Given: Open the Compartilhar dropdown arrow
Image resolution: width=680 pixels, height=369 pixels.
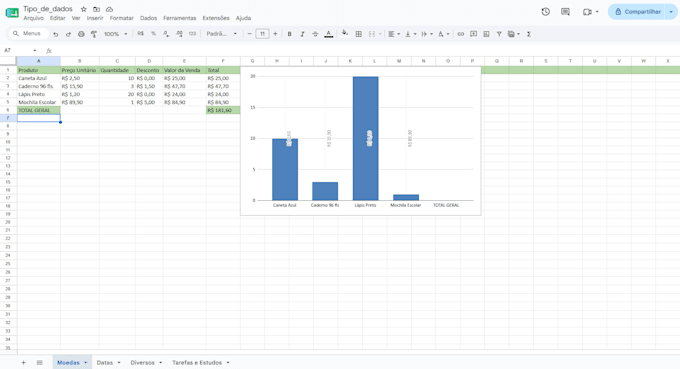Looking at the screenshot, I should (671, 12).
